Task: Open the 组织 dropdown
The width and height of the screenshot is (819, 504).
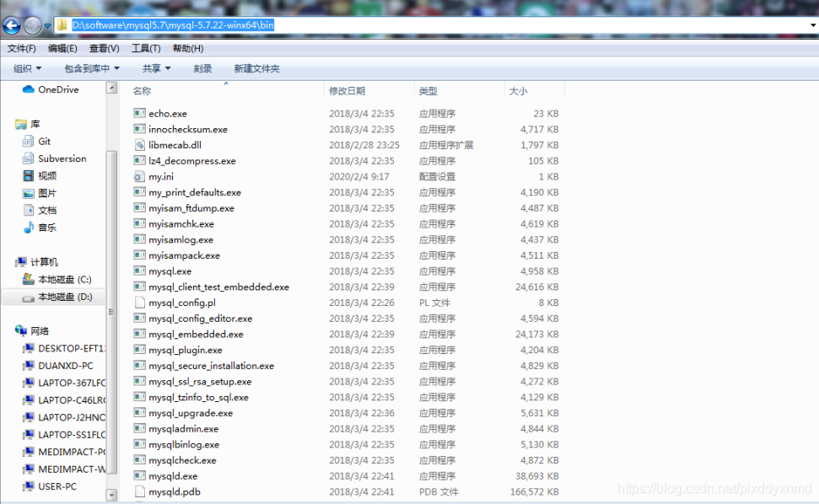Action: click(x=27, y=68)
